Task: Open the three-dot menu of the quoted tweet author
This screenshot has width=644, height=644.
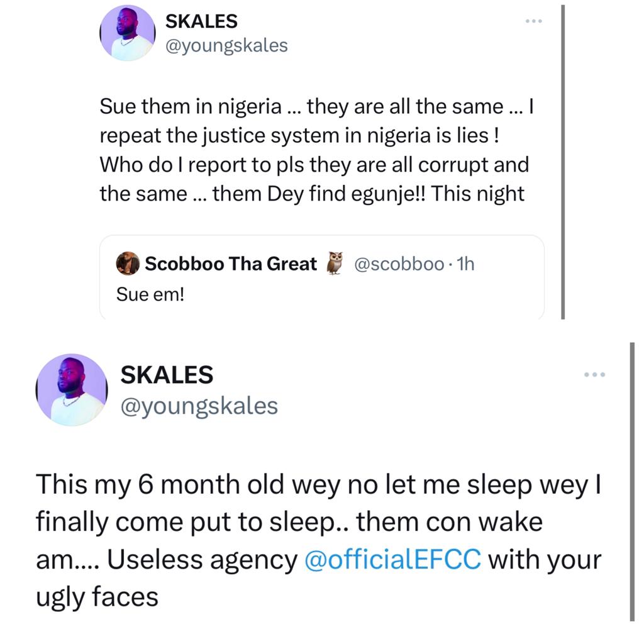Action: 533,20
